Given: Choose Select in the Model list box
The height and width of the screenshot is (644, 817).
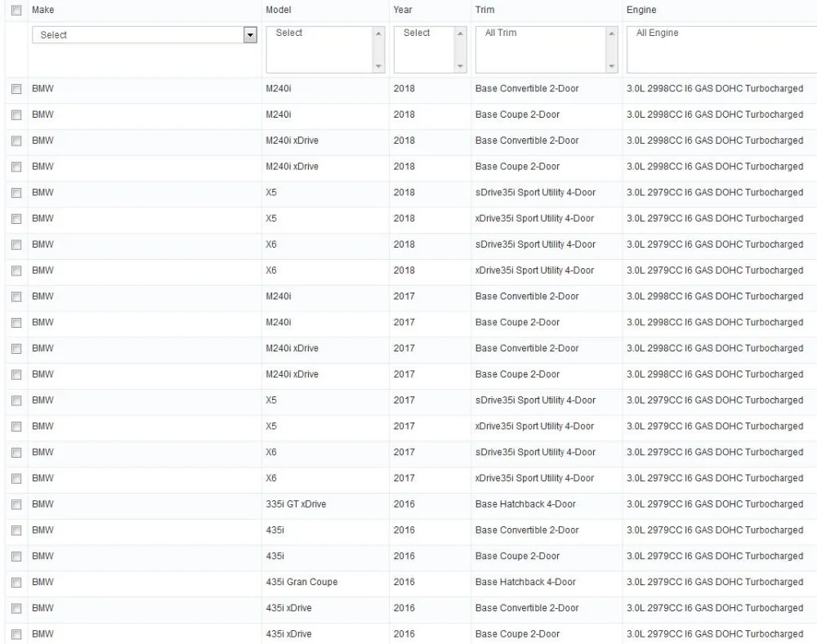Looking at the screenshot, I should [x=288, y=33].
